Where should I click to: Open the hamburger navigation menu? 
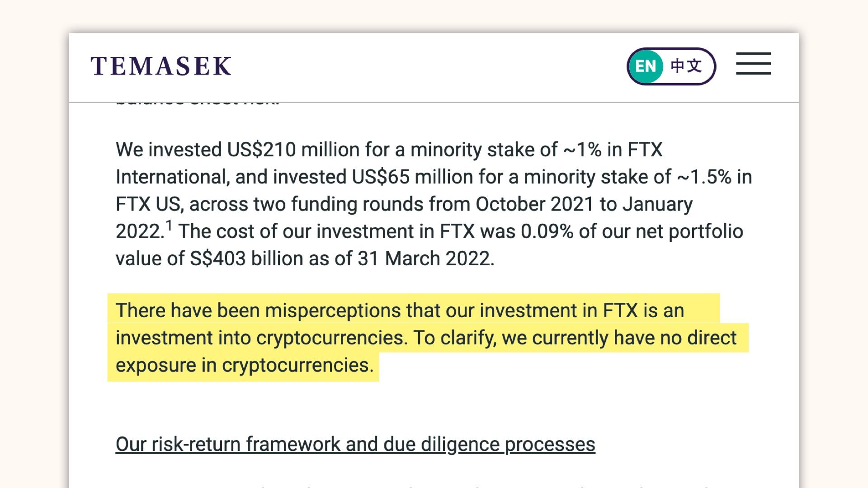pyautogui.click(x=753, y=64)
